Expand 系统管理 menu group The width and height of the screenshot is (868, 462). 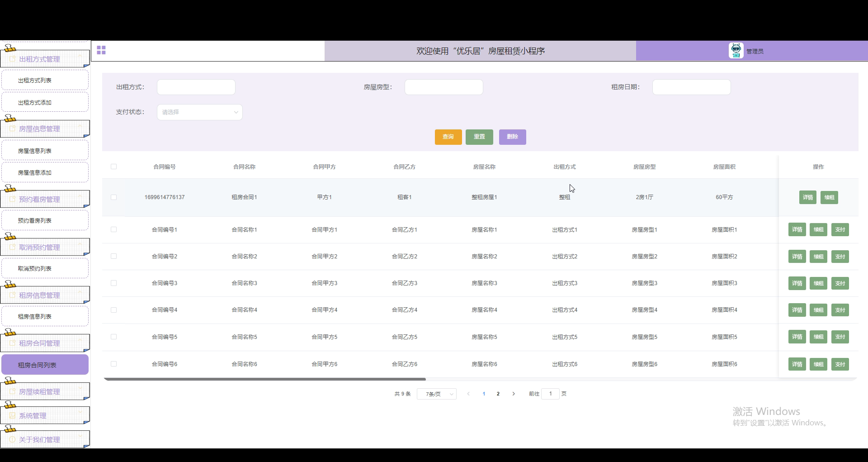click(45, 416)
